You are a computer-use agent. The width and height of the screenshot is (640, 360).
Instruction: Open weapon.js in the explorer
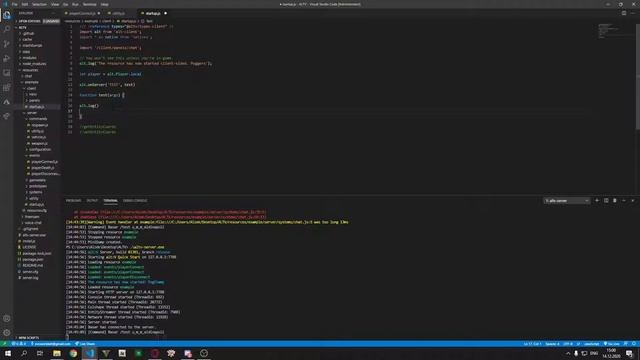tap(40, 143)
